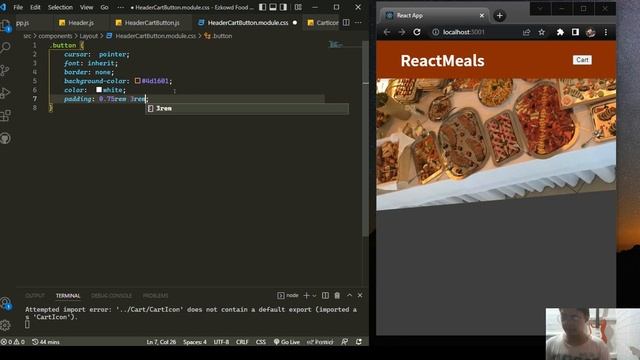Accept the '3rem' autocomplete suggestion
The width and height of the screenshot is (640, 360).
click(247, 108)
